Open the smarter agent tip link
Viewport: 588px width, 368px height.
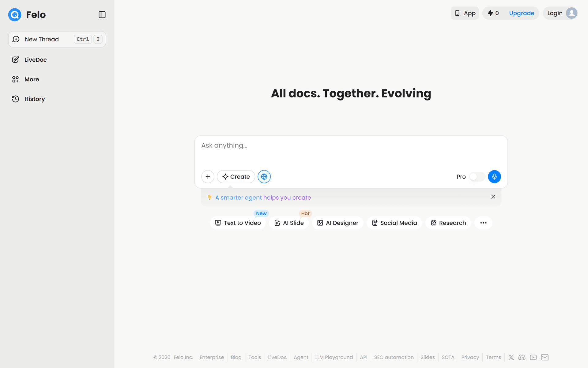coord(263,197)
